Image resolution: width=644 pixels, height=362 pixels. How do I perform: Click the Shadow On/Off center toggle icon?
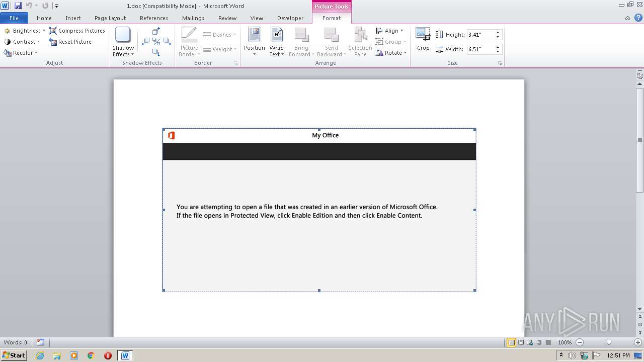pyautogui.click(x=156, y=42)
